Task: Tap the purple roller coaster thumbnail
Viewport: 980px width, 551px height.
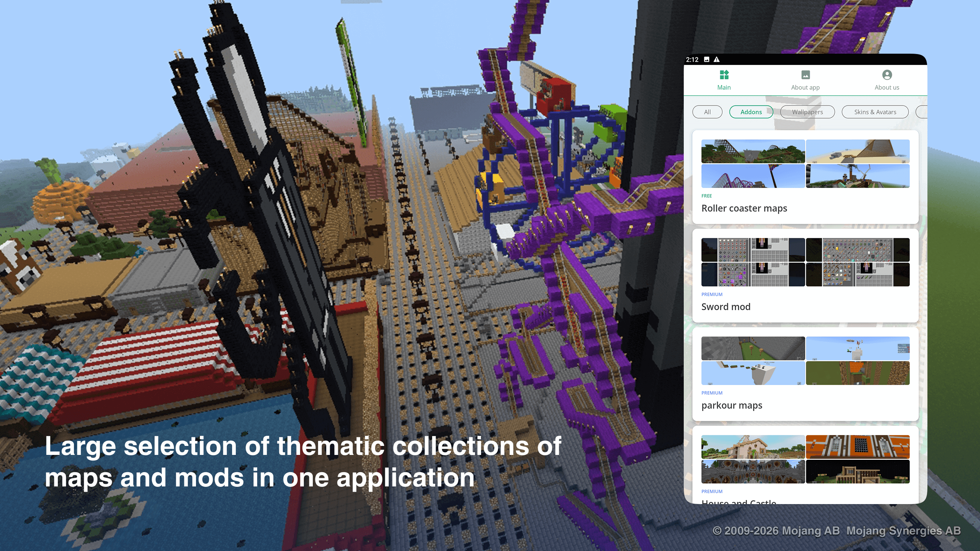Action: tap(753, 176)
